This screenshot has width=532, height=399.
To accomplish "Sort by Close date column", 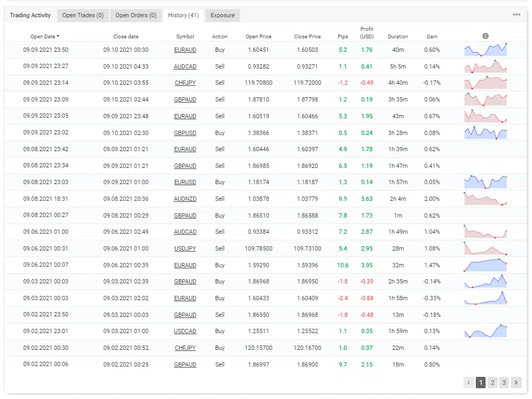I will (126, 37).
